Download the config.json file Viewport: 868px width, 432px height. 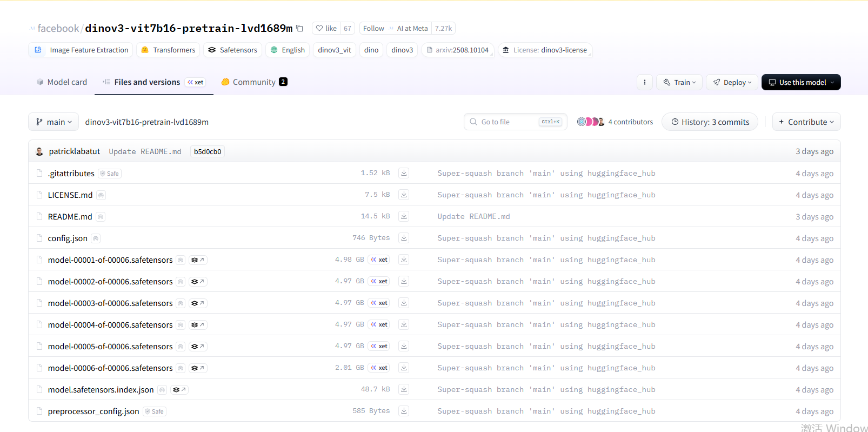(404, 238)
